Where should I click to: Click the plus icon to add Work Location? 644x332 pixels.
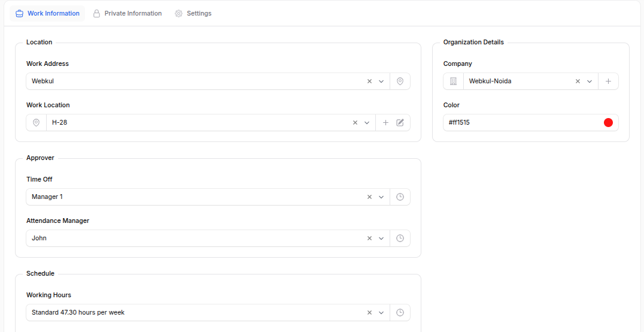click(385, 123)
